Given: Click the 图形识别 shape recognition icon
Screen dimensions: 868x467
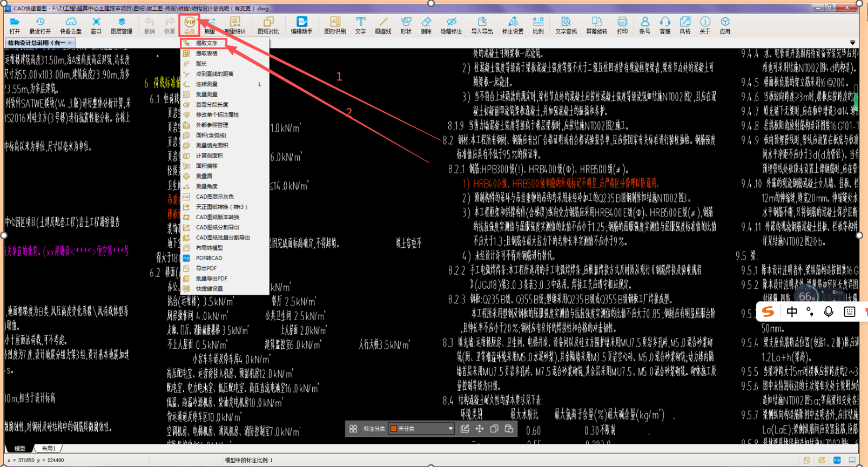Looking at the screenshot, I should coord(335,25).
